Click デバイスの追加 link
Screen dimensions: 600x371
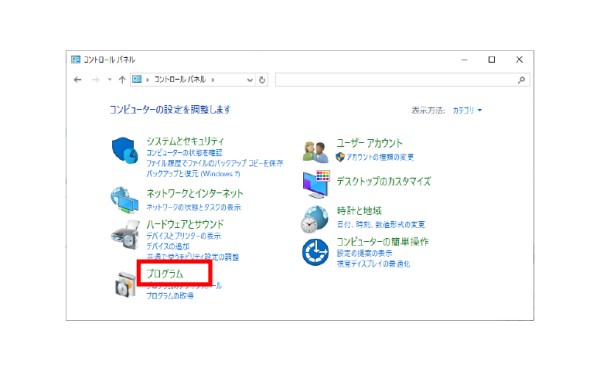(168, 246)
